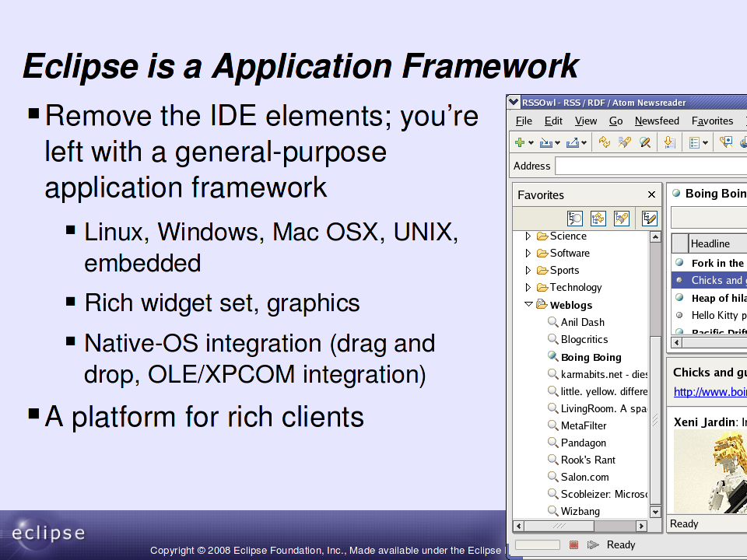Screen dimensions: 747x560
Task: Click the Import tray icon
Action: click(546, 142)
